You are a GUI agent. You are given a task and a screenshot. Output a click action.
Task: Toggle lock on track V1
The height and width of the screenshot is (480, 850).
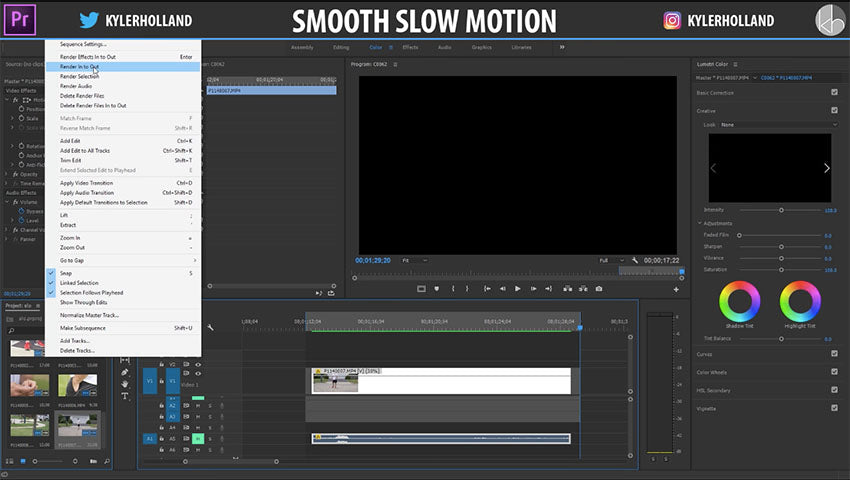coord(162,381)
